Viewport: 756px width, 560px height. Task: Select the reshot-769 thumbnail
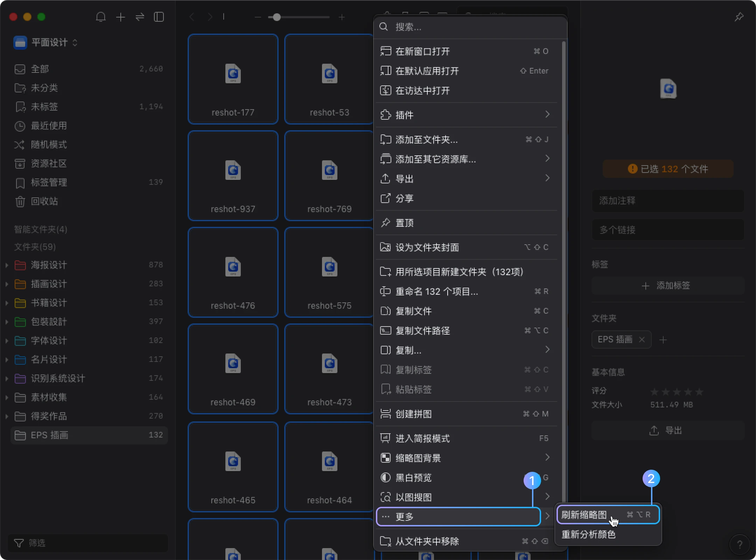tap(329, 176)
